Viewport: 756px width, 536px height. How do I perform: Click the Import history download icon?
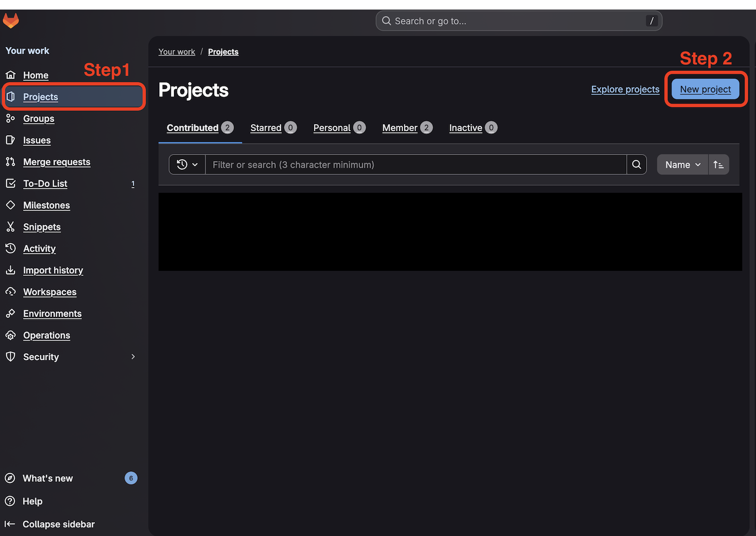click(11, 270)
